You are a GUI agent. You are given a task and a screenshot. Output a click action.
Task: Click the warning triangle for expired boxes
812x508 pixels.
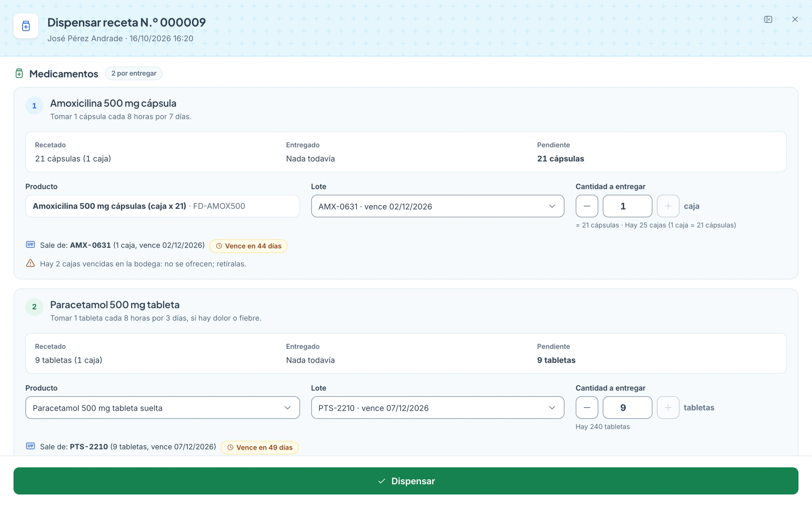pyautogui.click(x=30, y=263)
